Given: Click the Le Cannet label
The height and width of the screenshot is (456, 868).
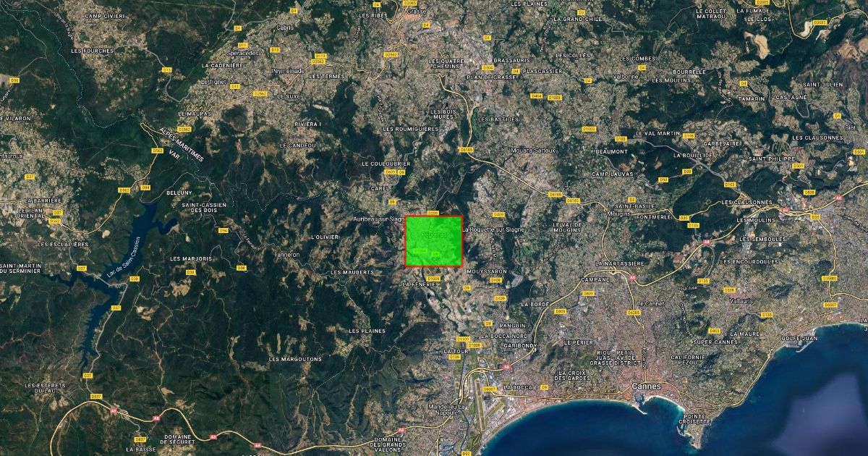Looking at the screenshot, I should coord(651,303).
